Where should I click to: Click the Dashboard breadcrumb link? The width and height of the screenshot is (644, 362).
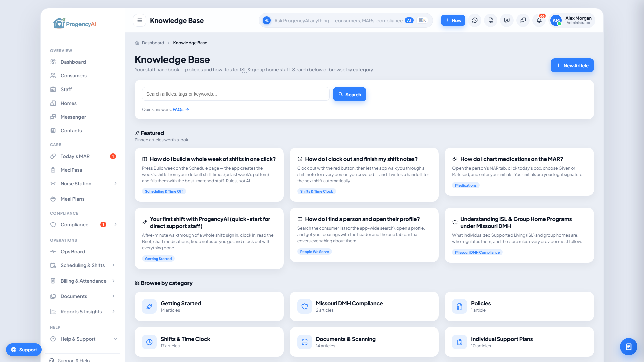(x=153, y=43)
